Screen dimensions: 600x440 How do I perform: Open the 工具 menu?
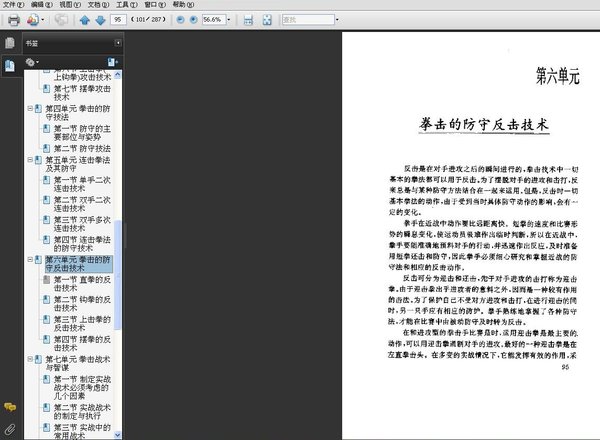(127, 5)
